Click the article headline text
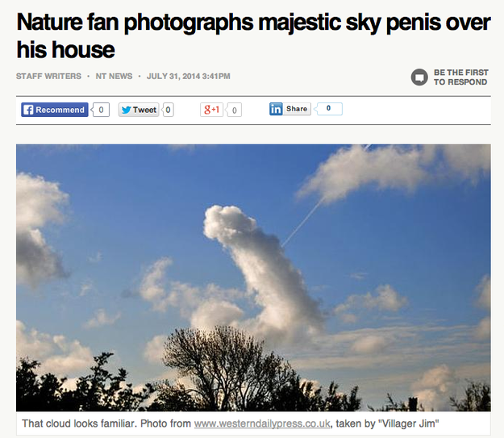Viewport: 504px width, 438px height. click(253, 35)
